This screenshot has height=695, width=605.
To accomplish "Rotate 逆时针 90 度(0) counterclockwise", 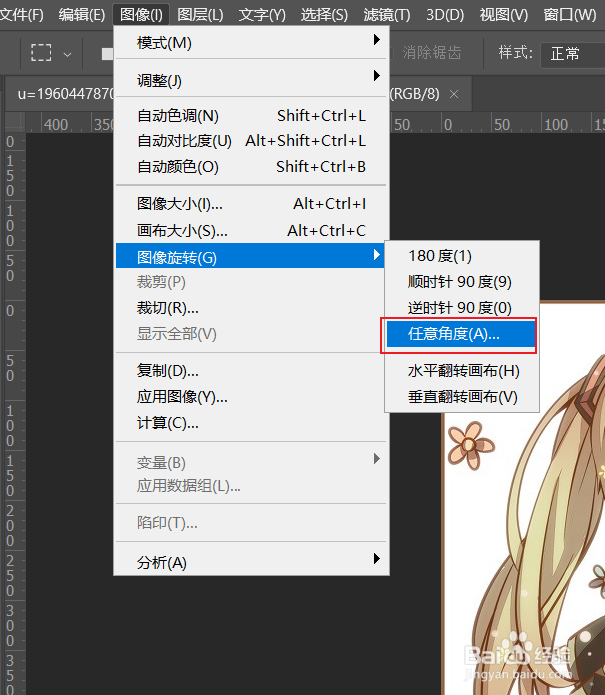I will point(461,307).
